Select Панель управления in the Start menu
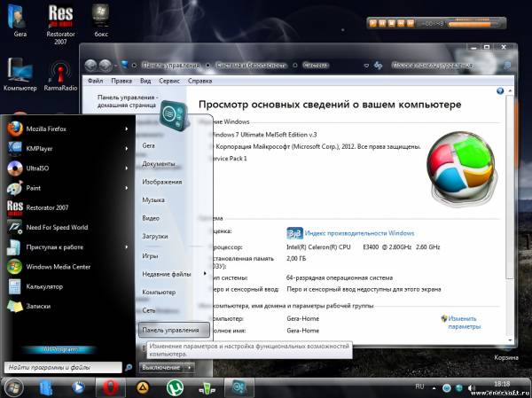Viewport: 532px width, 398px height. (174, 330)
